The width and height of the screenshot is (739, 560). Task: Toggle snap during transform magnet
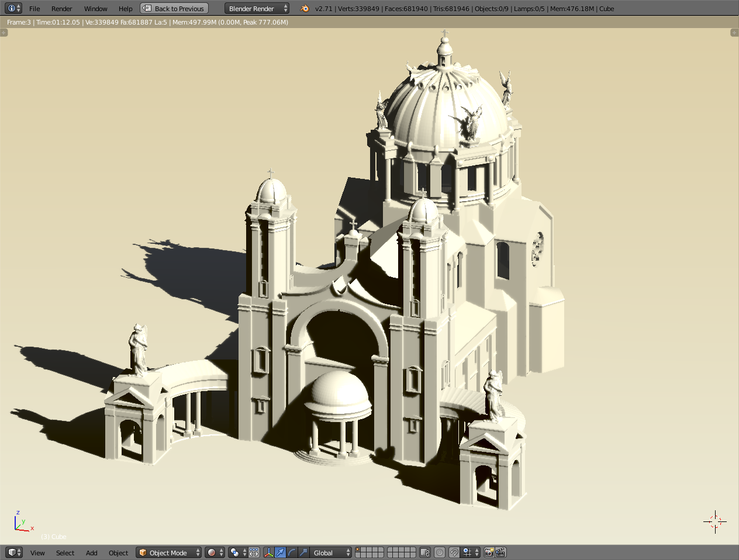coord(454,552)
